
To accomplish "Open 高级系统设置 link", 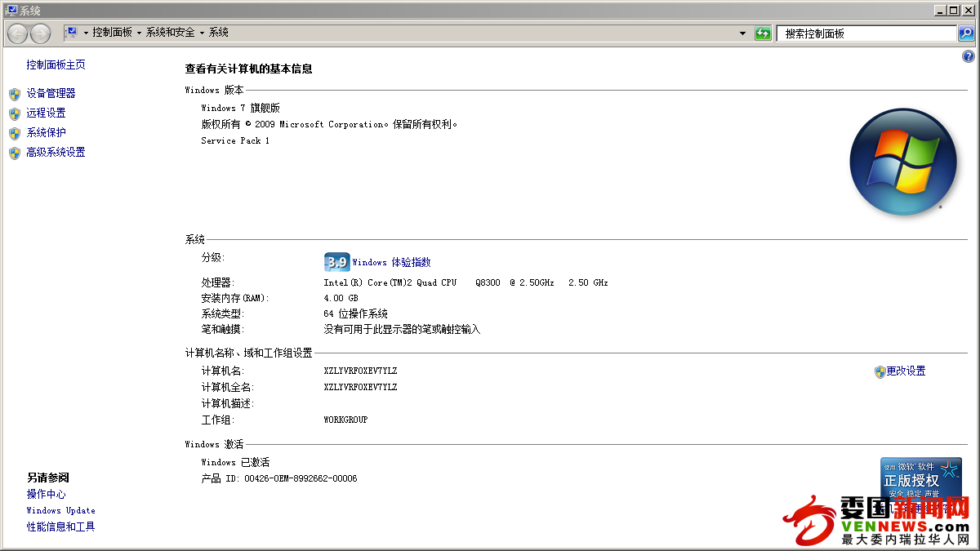I will tap(56, 152).
